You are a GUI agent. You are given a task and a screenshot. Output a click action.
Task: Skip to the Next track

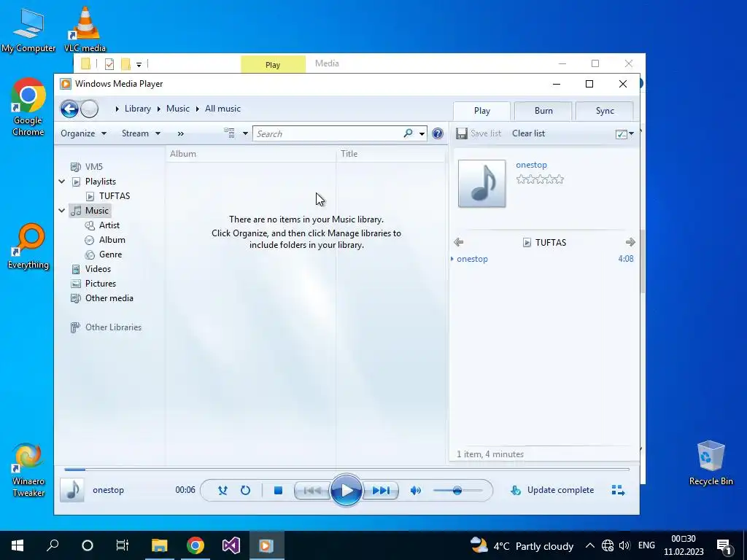381,490
